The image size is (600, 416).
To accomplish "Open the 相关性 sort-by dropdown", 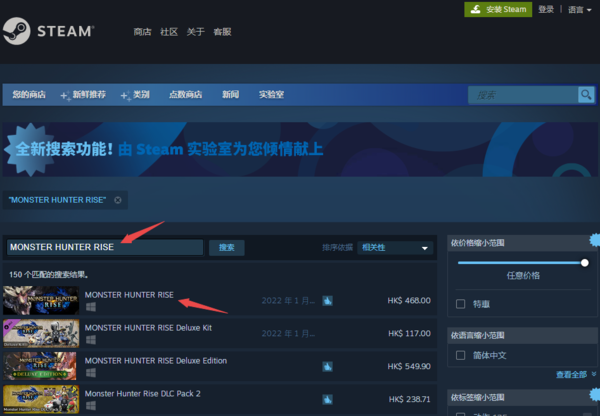I will pos(395,248).
